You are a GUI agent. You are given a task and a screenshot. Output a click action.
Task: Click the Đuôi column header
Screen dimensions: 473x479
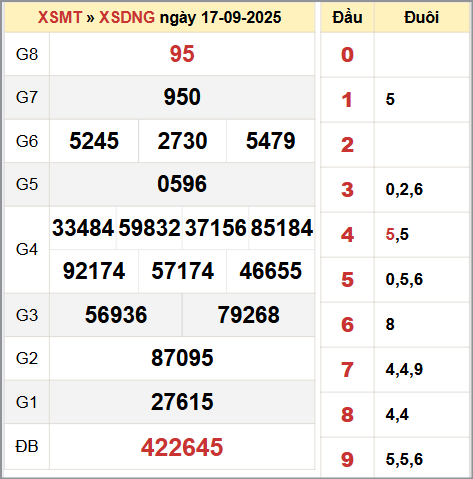422,17
